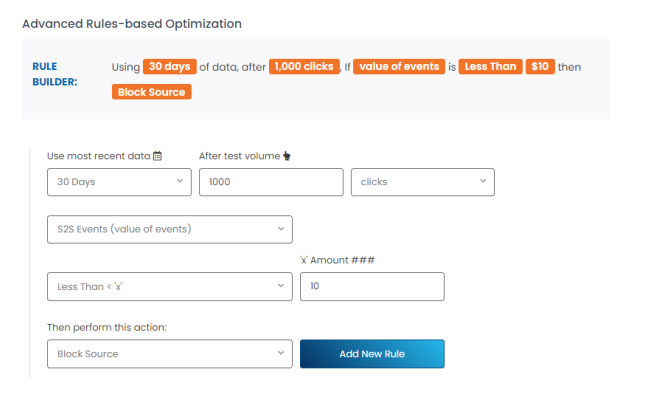Click the Advanced Rules-based Optimization heading
This screenshot has height=409, width=661.
132,24
